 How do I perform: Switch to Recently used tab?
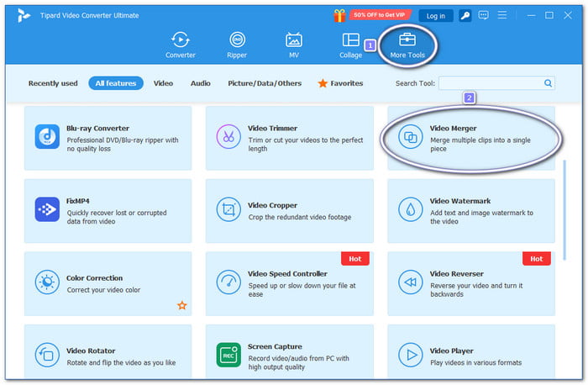[53, 83]
